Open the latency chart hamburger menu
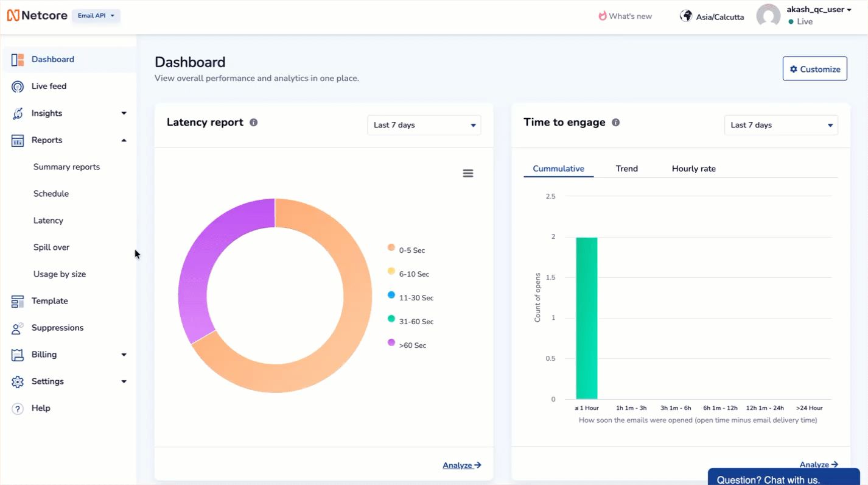This screenshot has width=868, height=485. [x=468, y=174]
